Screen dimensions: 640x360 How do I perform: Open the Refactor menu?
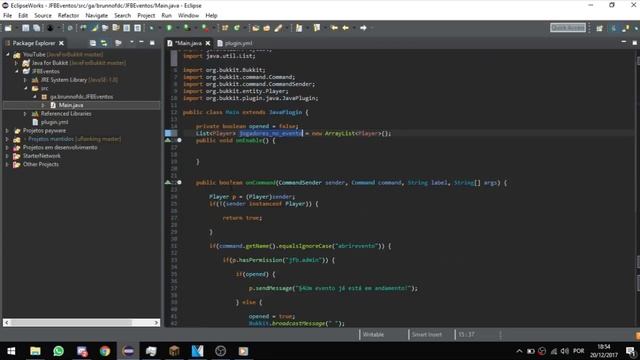[68, 16]
